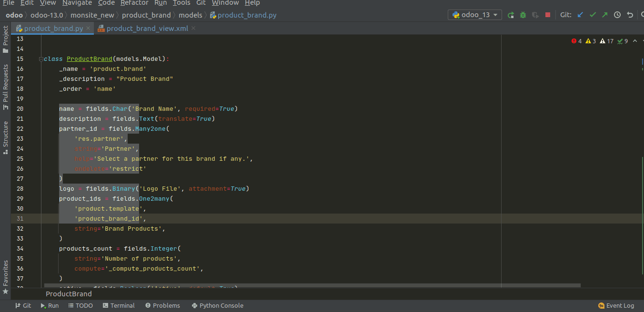This screenshot has width=644, height=312.
Task: Commit changes with the green checkmark
Action: coord(593,15)
